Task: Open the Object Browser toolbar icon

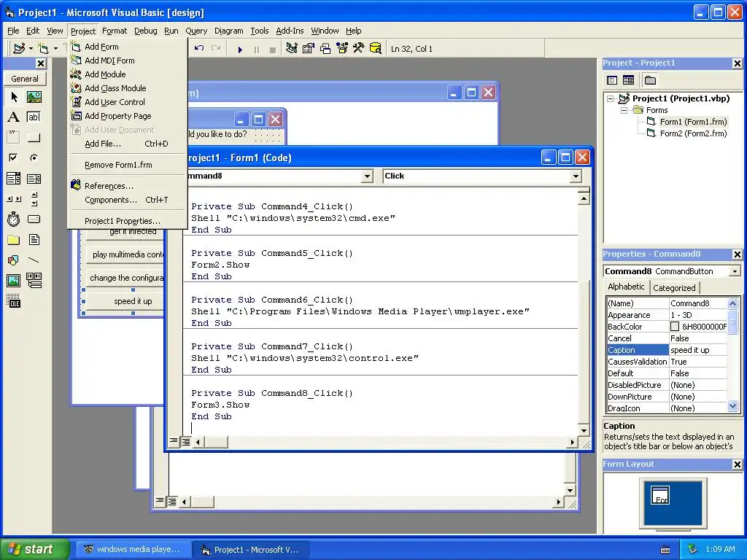Action: tap(342, 48)
